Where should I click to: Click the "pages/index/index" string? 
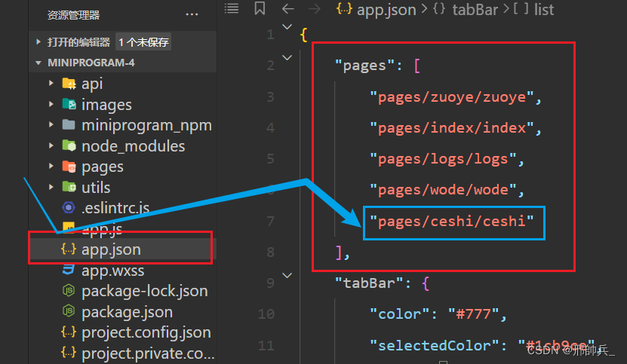pyautogui.click(x=452, y=128)
